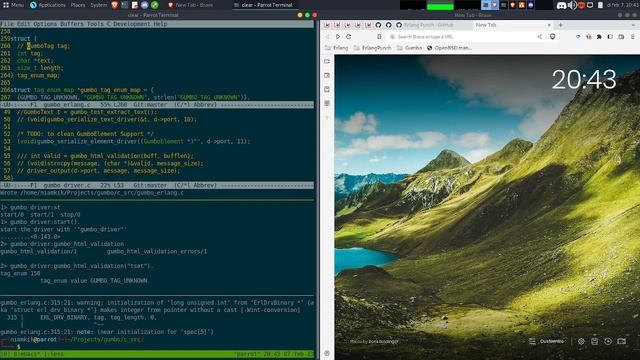
Task: Open Emacs Options menu
Action: pyautogui.click(x=45, y=24)
